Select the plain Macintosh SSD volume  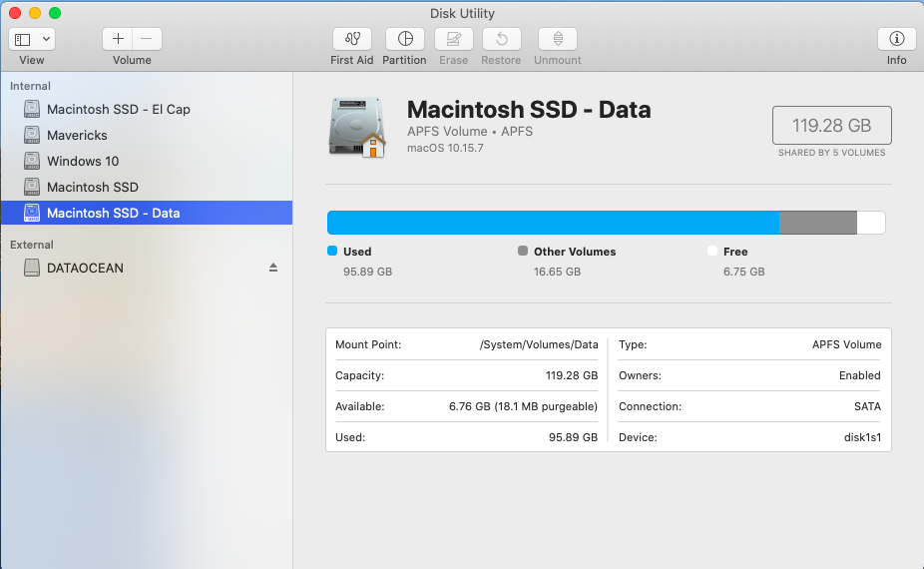click(x=146, y=187)
